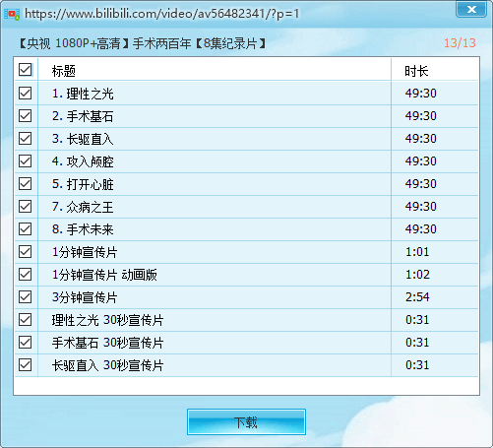Select the title '2. 手术基石'

83,116
